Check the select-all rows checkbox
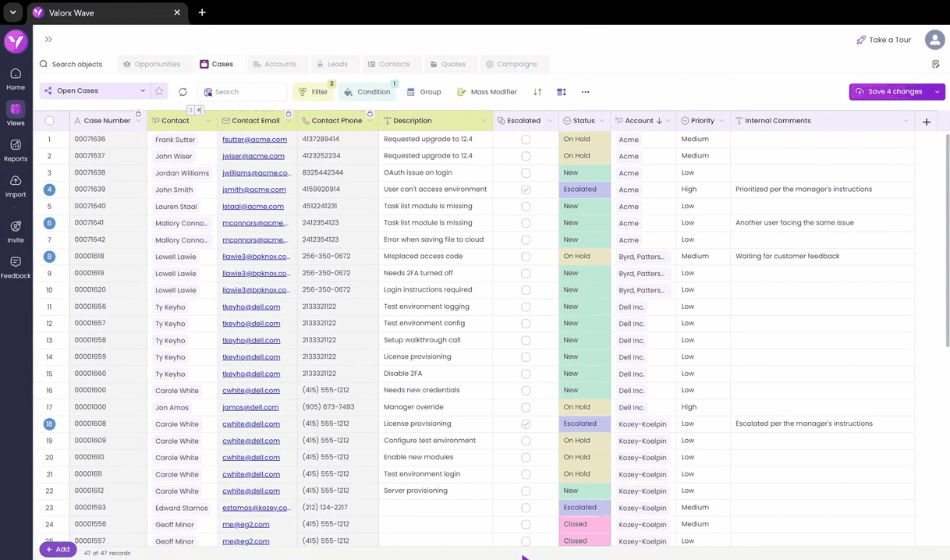This screenshot has height=560, width=950. [50, 121]
